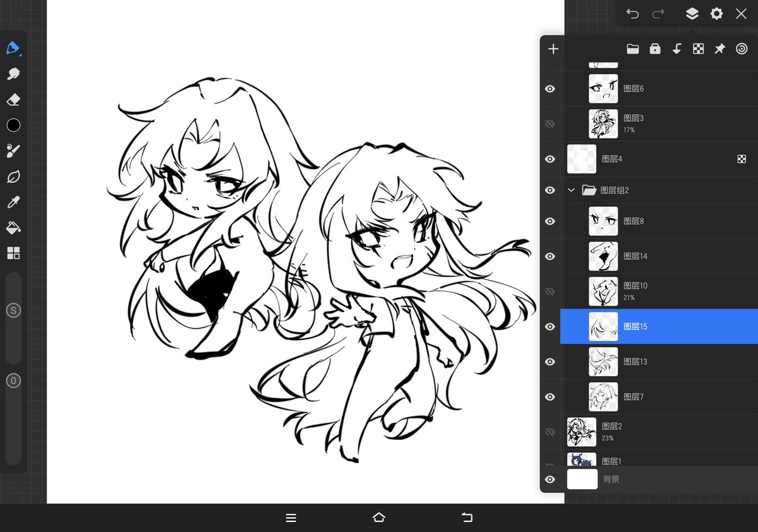Select layer name 图层2
The width and height of the screenshot is (758, 532).
click(x=612, y=427)
